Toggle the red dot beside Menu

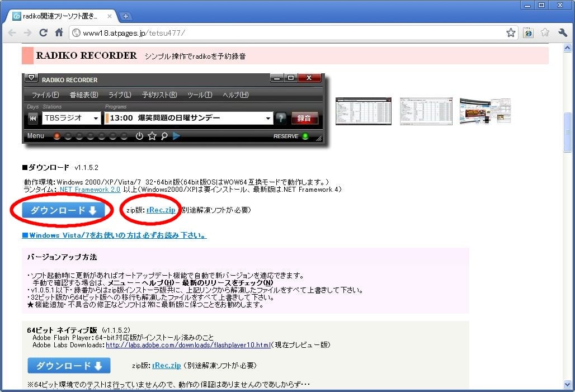[56, 136]
